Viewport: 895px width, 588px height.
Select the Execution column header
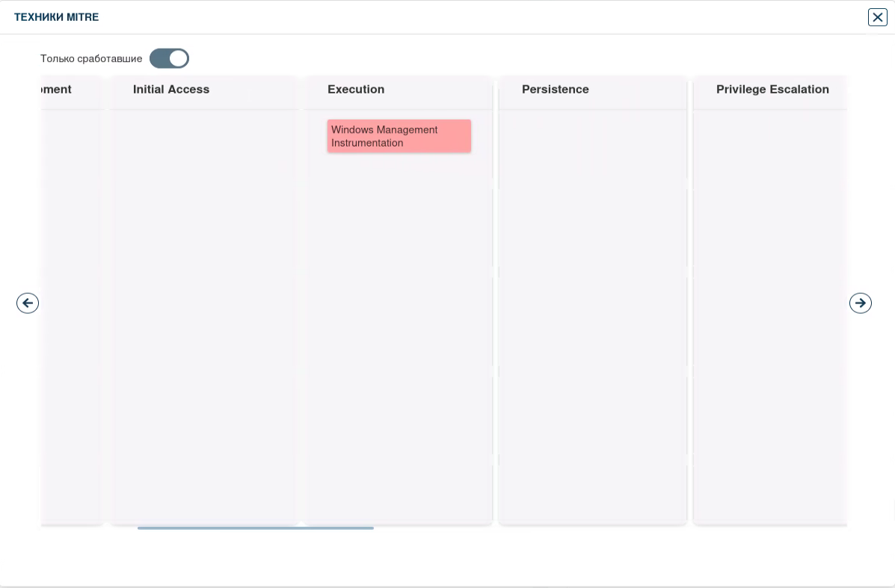[x=356, y=90]
